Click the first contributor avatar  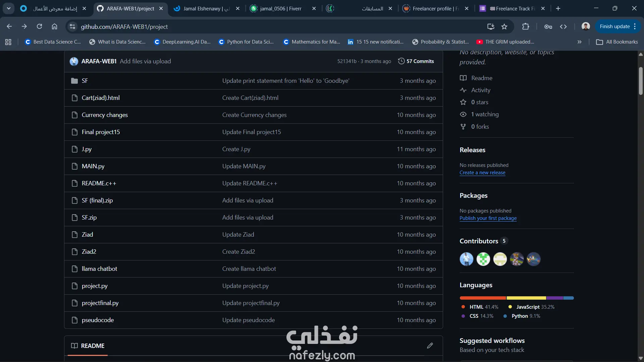pos(466,259)
